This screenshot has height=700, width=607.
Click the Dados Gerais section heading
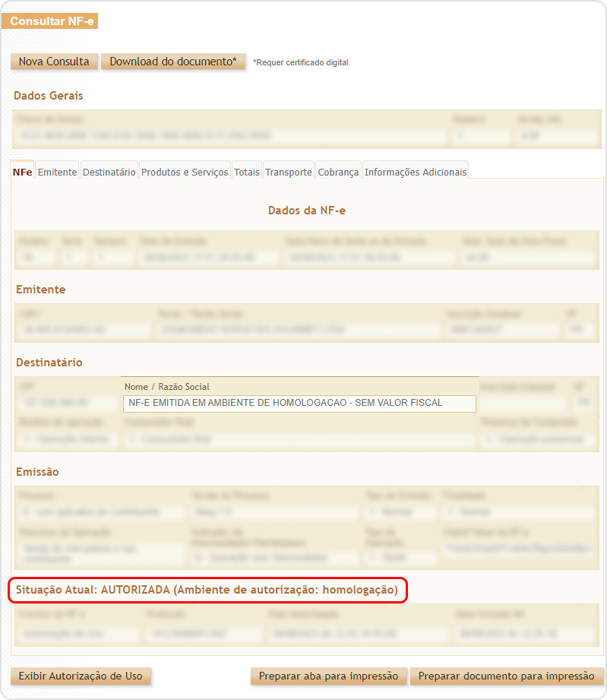pos(48,96)
